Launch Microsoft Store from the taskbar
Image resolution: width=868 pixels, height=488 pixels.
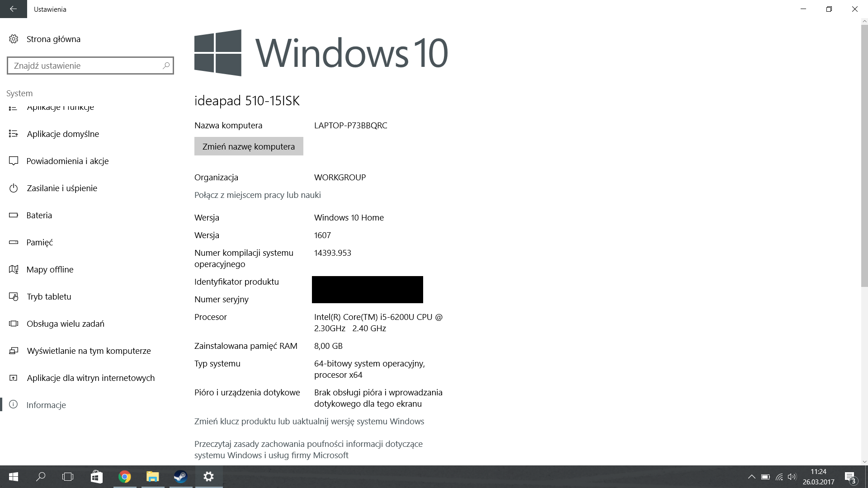[x=97, y=477]
